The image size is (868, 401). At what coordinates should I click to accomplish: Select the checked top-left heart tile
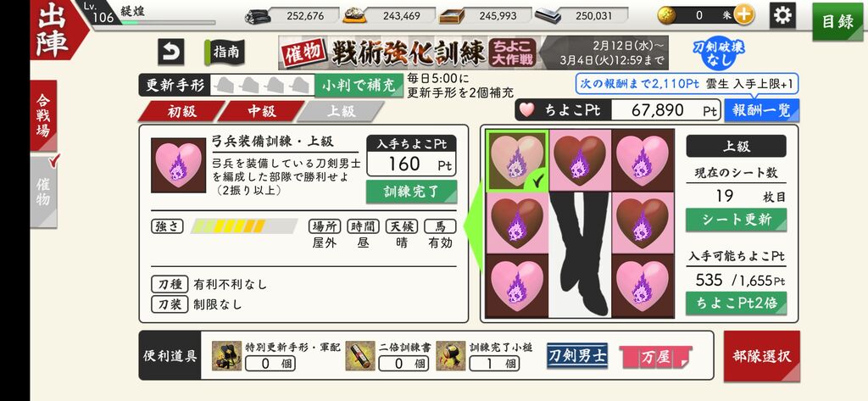[516, 160]
